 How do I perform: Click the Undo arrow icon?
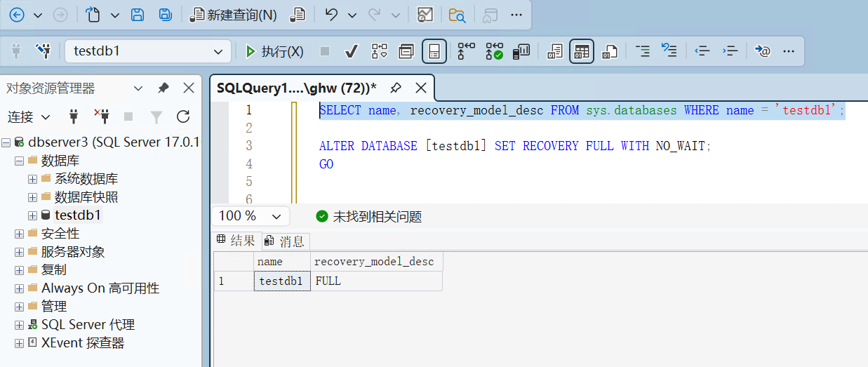click(x=332, y=15)
